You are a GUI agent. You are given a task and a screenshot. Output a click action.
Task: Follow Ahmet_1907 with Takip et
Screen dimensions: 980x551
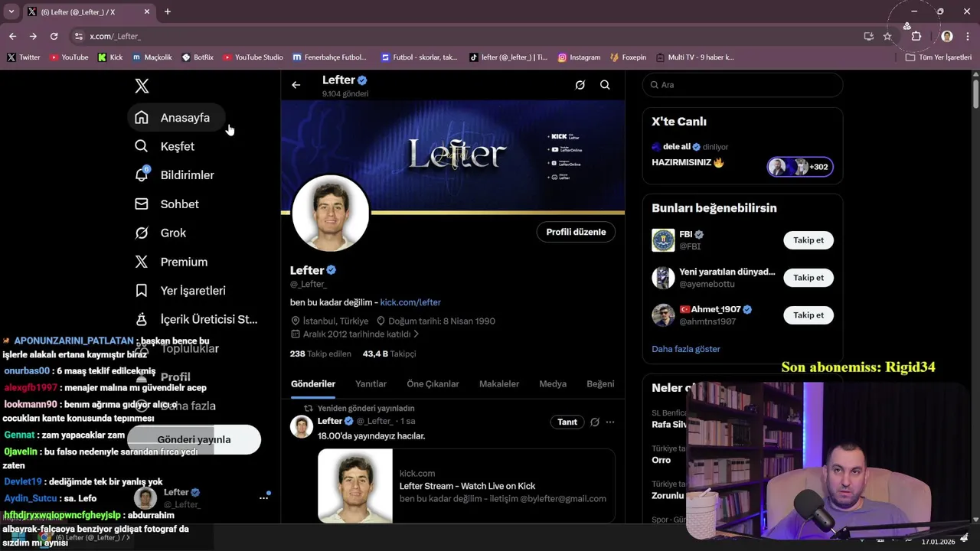[x=808, y=315]
